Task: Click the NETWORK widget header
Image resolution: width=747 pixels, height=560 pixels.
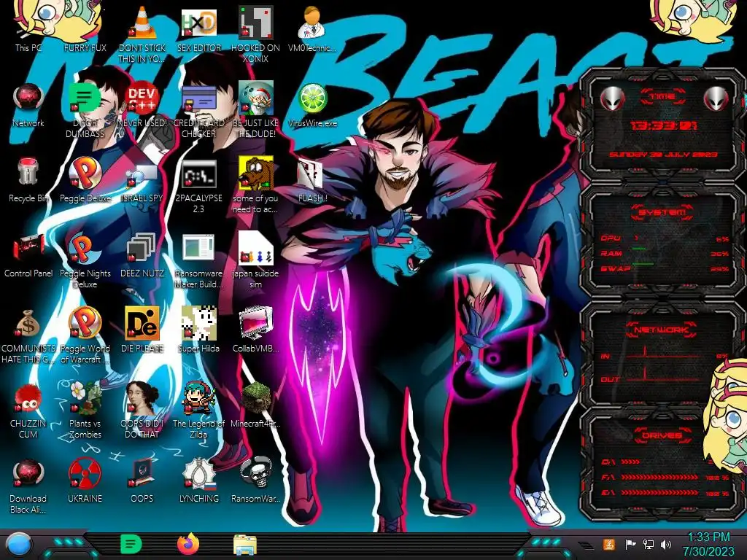Action: (662, 330)
